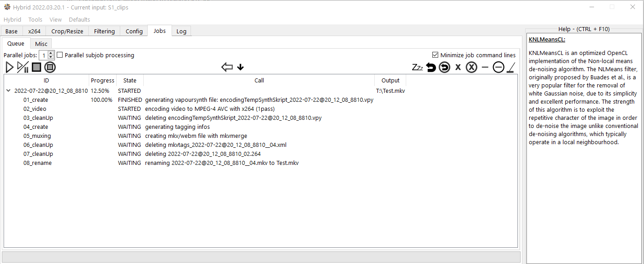This screenshot has width=644, height=264.
Task: Click the black down arrow icon
Action: pyautogui.click(x=240, y=68)
